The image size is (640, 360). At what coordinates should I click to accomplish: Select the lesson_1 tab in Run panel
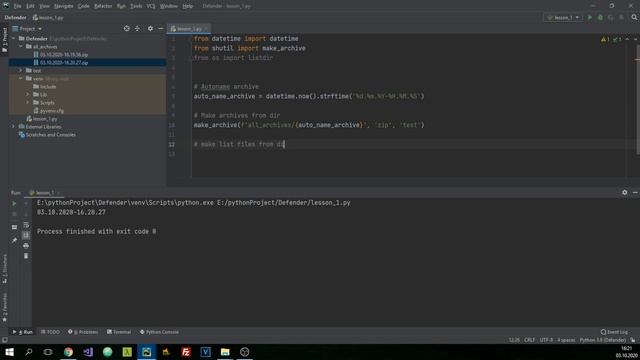[x=44, y=193]
